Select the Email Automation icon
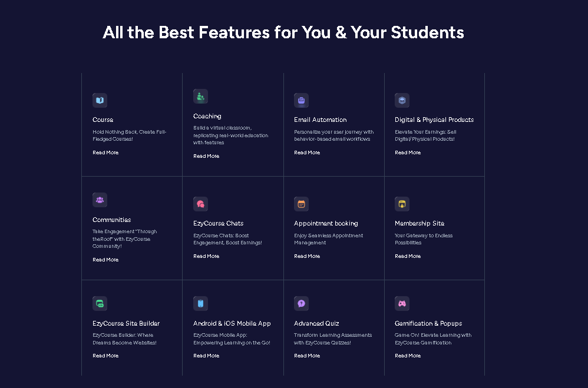The width and height of the screenshot is (588, 388). click(301, 100)
